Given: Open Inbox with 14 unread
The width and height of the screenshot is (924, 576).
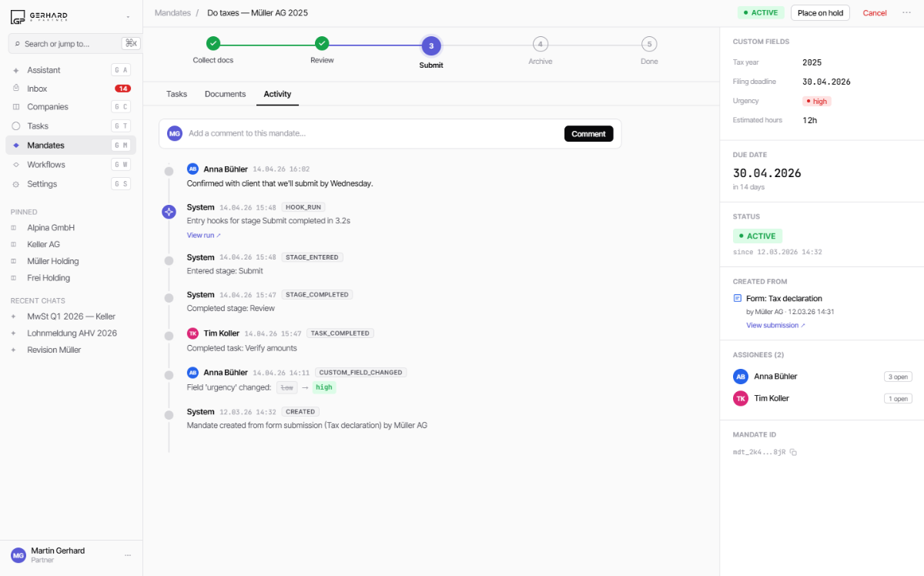Looking at the screenshot, I should click(x=71, y=89).
